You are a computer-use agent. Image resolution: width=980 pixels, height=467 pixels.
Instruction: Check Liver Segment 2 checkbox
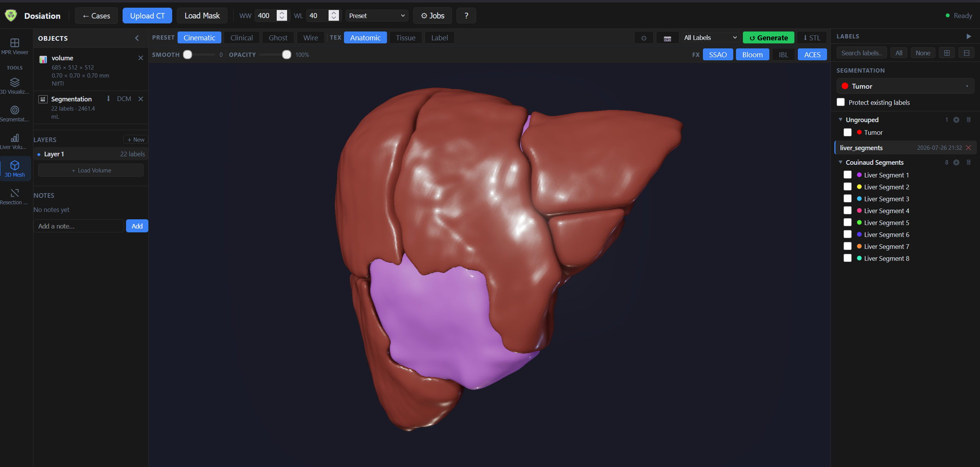click(x=847, y=187)
